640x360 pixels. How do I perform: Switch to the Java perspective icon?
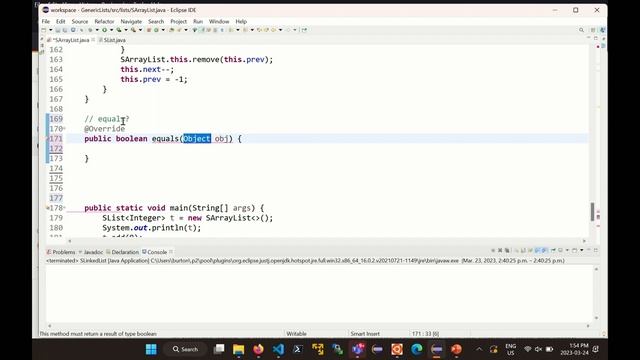(x=602, y=30)
